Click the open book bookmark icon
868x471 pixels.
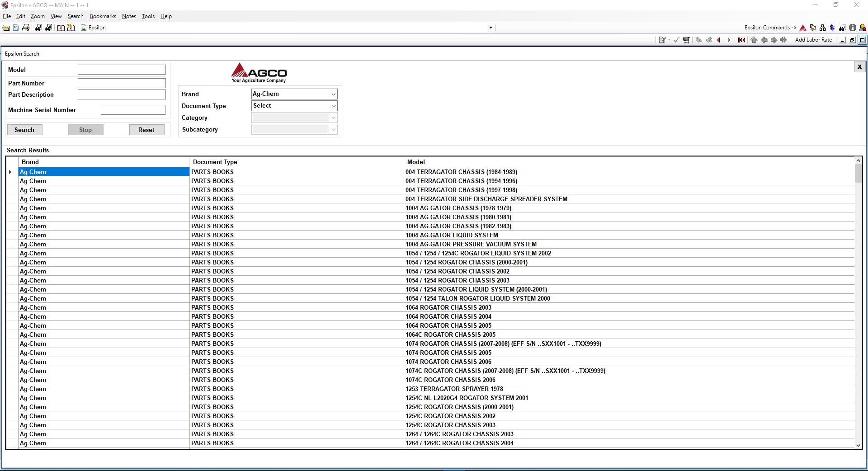[61, 28]
